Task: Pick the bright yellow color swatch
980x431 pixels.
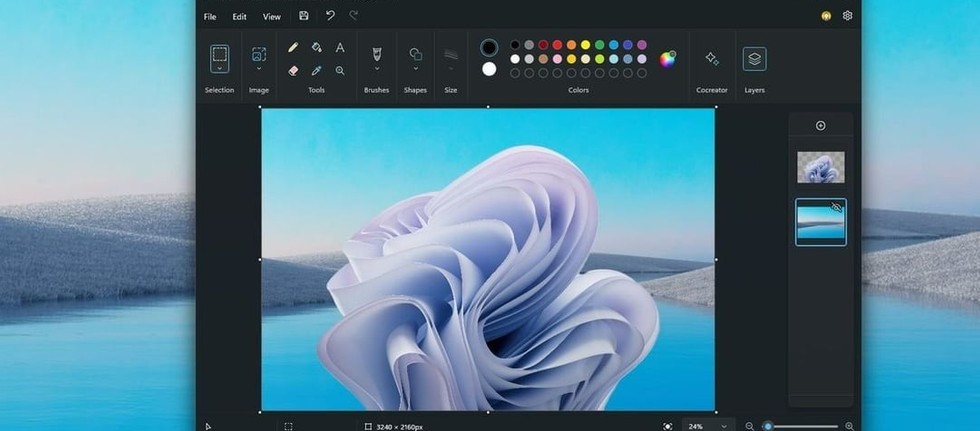Action: click(x=586, y=45)
